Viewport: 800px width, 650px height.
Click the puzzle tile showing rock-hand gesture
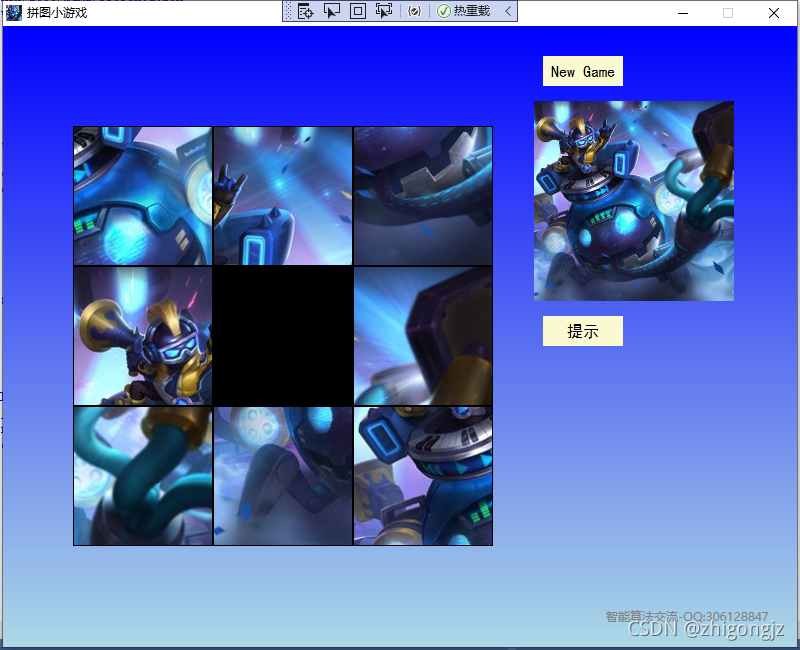pyautogui.click(x=283, y=196)
